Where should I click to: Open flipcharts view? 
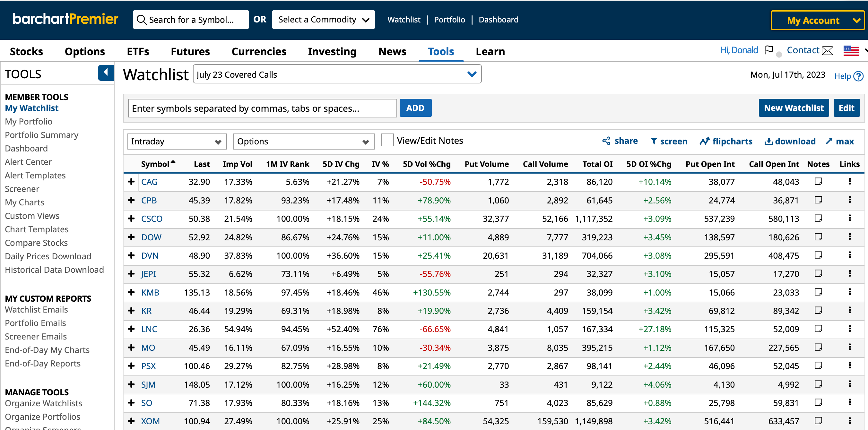tap(726, 141)
